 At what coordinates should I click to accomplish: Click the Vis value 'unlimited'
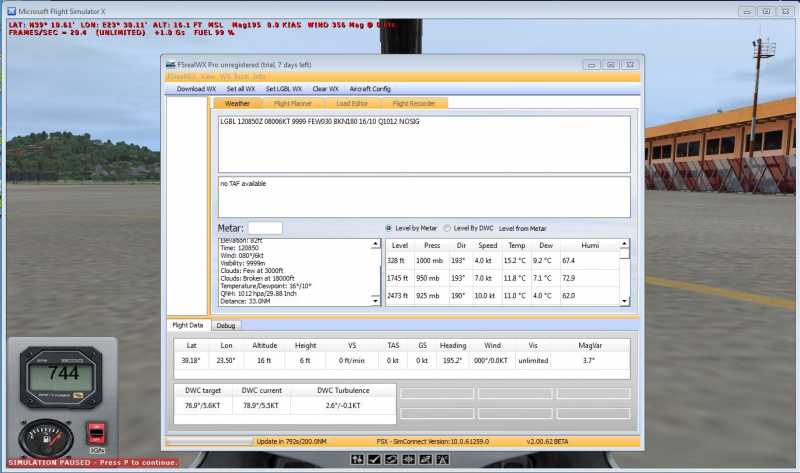coord(533,361)
